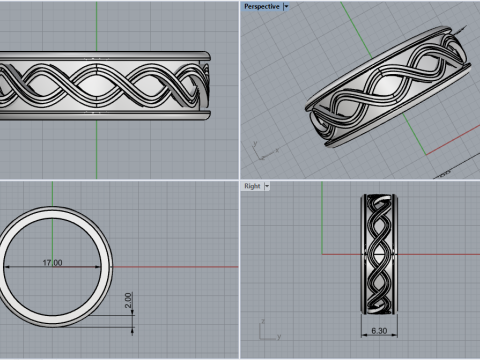Viewport: 480px width, 360px height.
Task: Select the braided ring in top-left viewport
Action: tap(105, 86)
